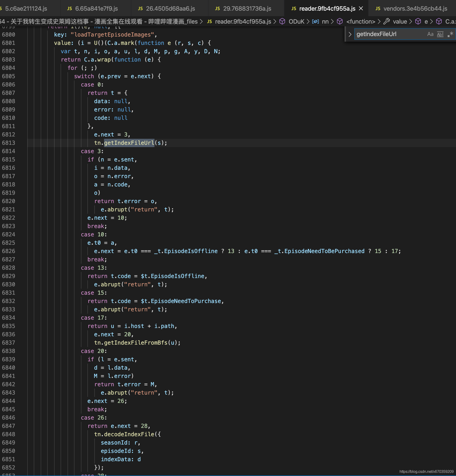Viewport: 456px width, 476px height.
Task: Close the reader.9fb4cf955a.js tab
Action: (361, 9)
